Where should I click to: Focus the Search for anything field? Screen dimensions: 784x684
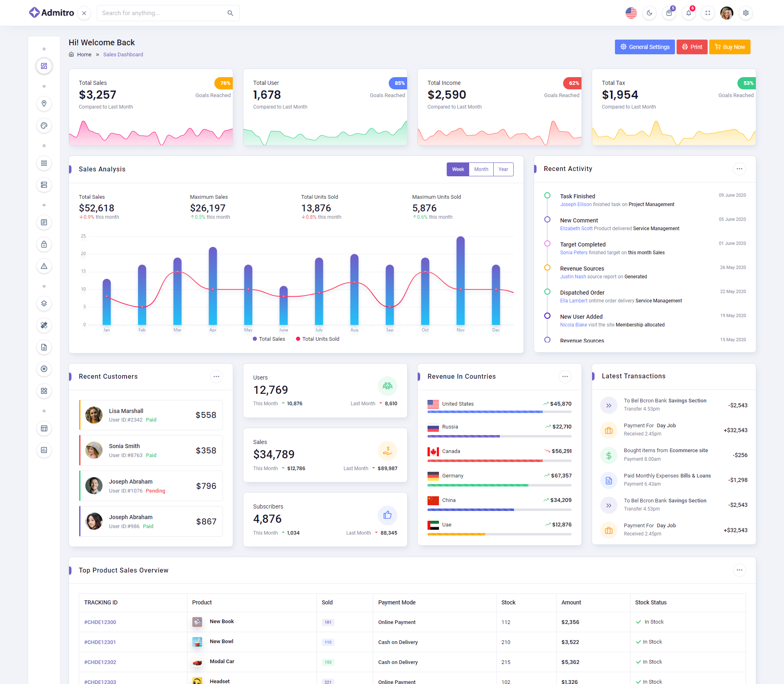[x=163, y=13]
